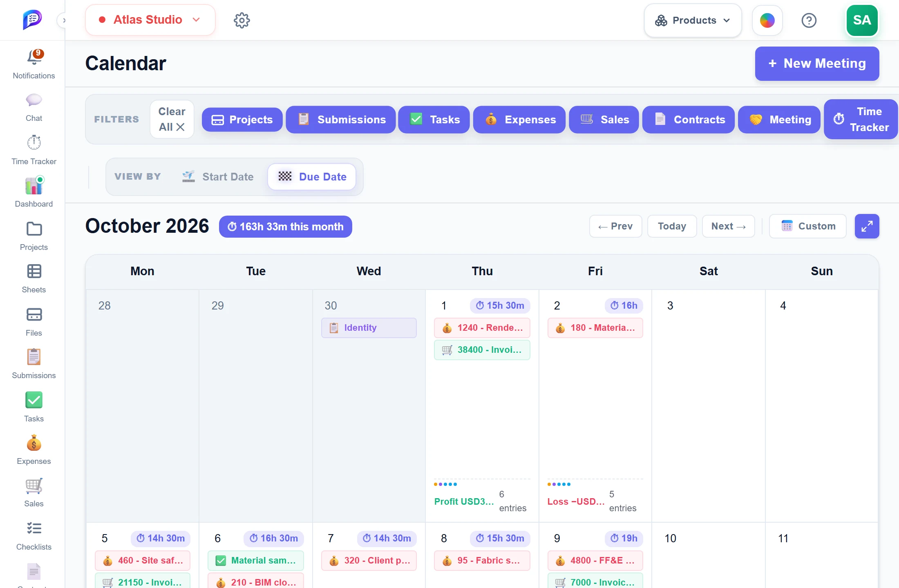Open Tasks in the sidebar
The height and width of the screenshot is (588, 899).
tap(34, 408)
